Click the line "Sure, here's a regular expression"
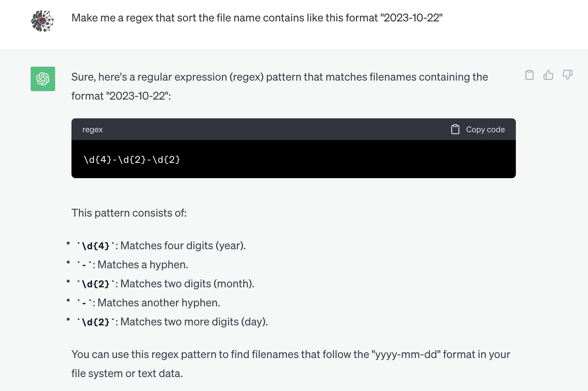Image resolution: width=588 pixels, height=391 pixels. coord(279,77)
